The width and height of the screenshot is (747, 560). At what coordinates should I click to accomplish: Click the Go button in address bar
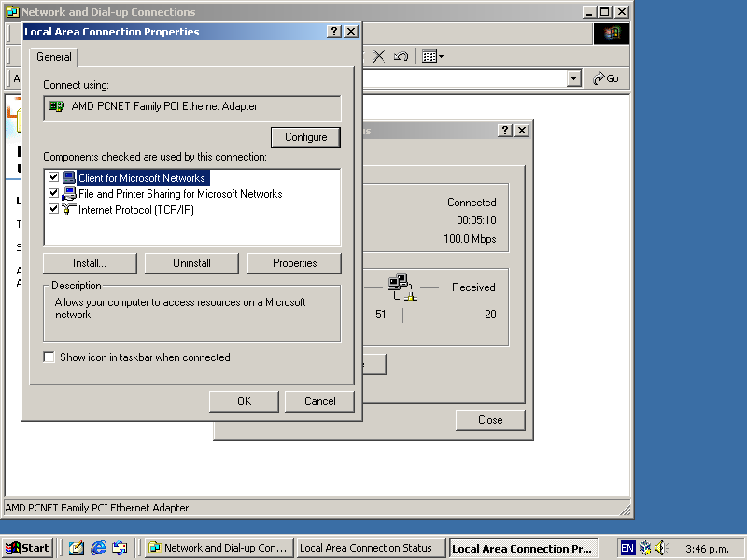pos(605,78)
